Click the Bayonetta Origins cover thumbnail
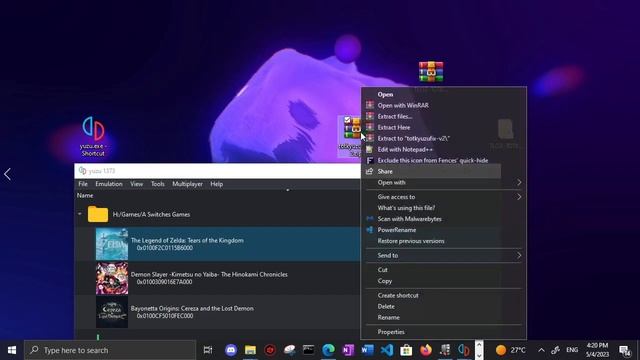Screen dimensions: 640x360 pyautogui.click(x=112, y=312)
